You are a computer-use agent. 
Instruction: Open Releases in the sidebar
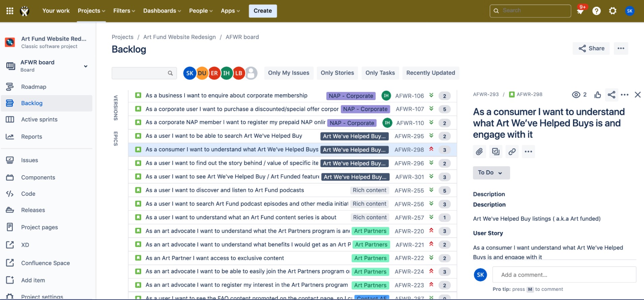[x=46, y=210]
